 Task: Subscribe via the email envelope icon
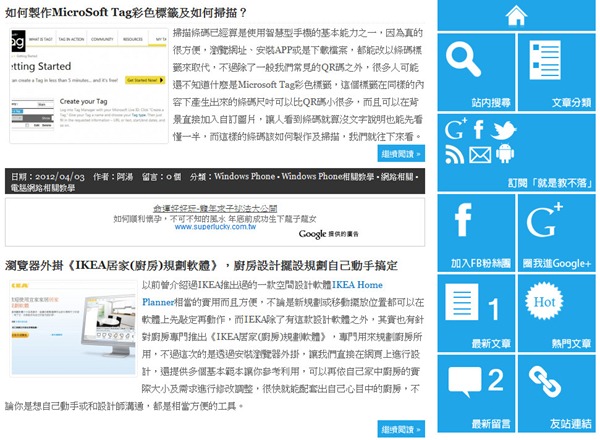[480, 155]
